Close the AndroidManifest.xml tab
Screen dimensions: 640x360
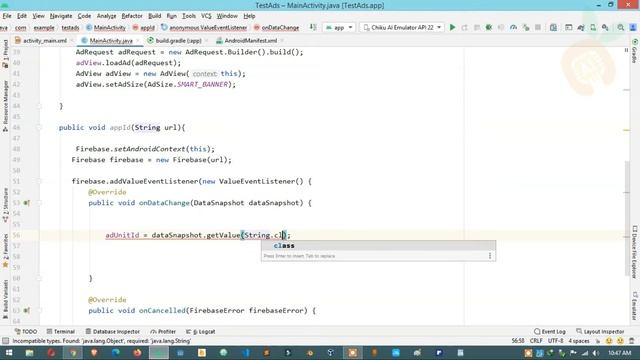point(282,40)
